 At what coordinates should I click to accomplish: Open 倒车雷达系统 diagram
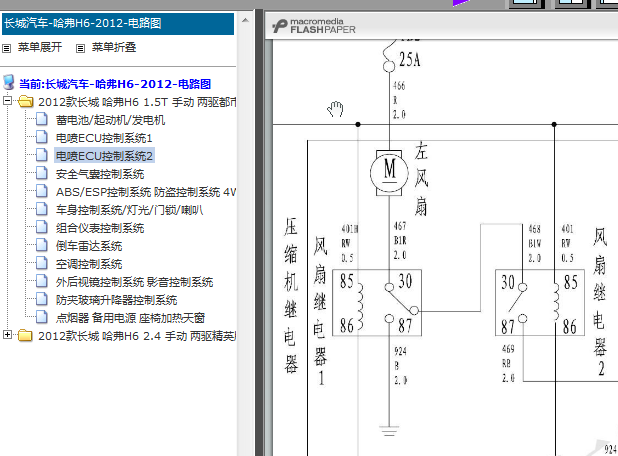pos(89,246)
